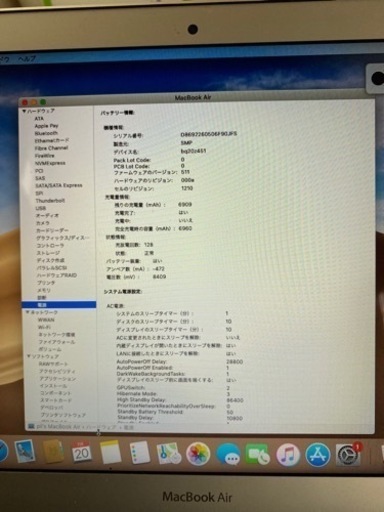Select ボリューム in the sidebar
This screenshot has width=384, height=512.
tap(50, 349)
